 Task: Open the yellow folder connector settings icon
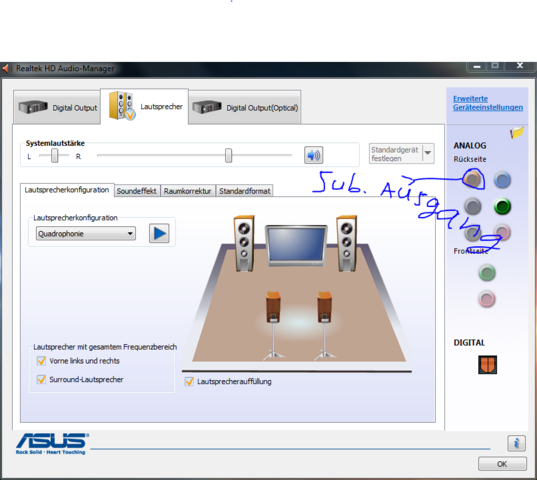(517, 132)
